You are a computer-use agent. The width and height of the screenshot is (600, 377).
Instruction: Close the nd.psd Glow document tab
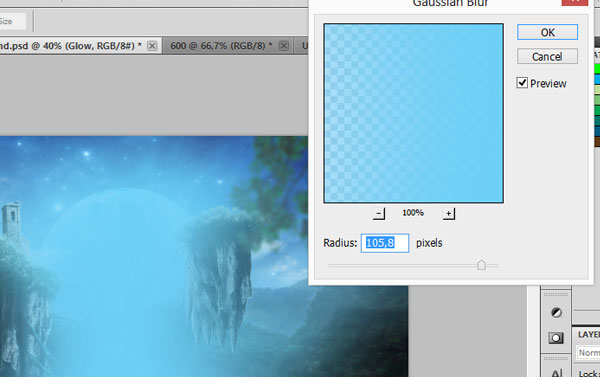[152, 46]
